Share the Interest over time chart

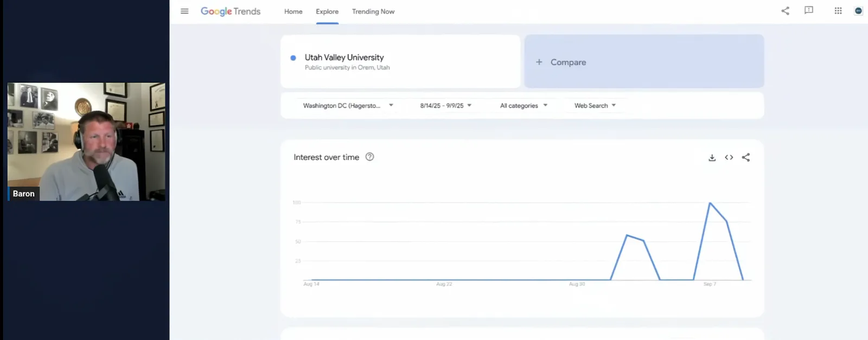(x=746, y=157)
